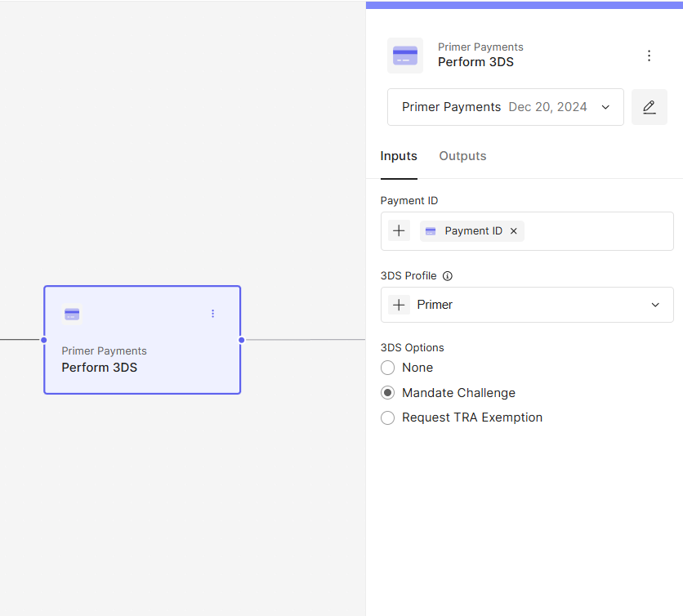The width and height of the screenshot is (683, 616).
Task: Open the three-dot menu on Perform 3DS node
Action: point(212,314)
